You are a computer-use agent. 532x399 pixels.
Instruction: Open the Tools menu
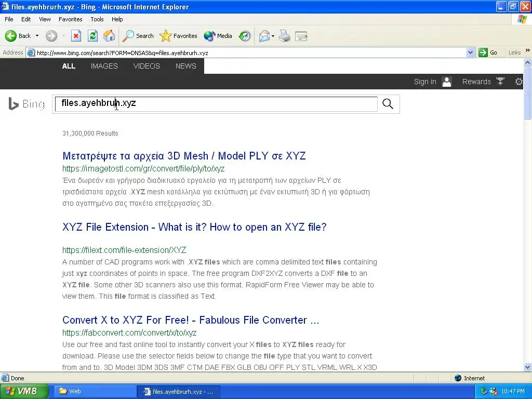point(97,19)
